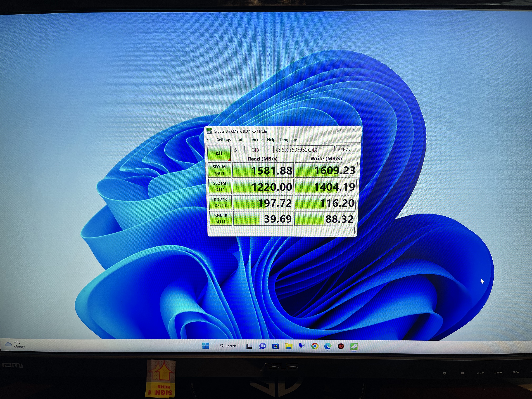Launch the Chat video icon on taskbar
The height and width of the screenshot is (399, 532).
click(x=262, y=346)
